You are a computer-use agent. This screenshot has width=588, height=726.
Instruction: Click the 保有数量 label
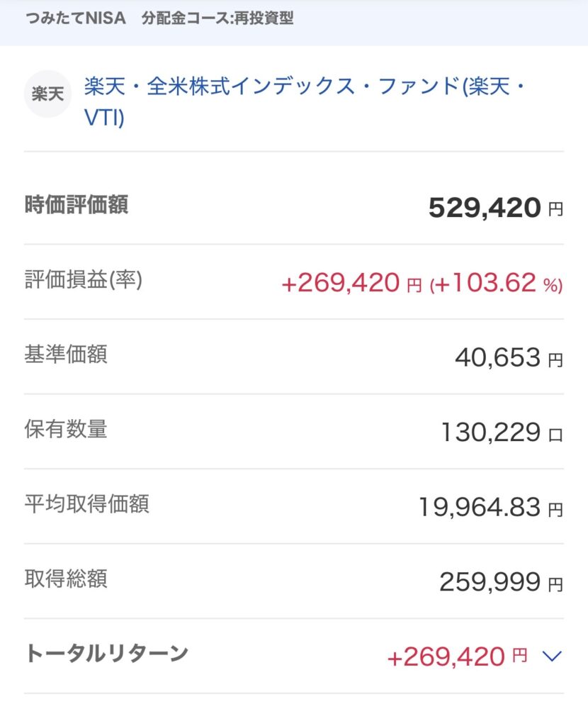[x=66, y=430]
